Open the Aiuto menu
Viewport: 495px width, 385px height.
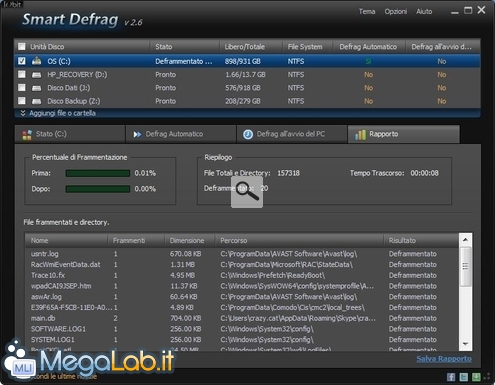(424, 12)
